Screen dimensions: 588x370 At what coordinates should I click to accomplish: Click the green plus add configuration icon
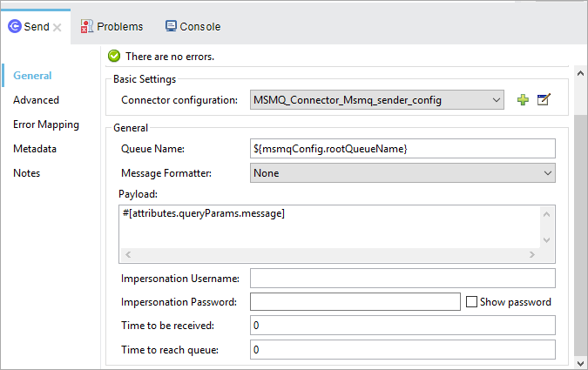(523, 100)
